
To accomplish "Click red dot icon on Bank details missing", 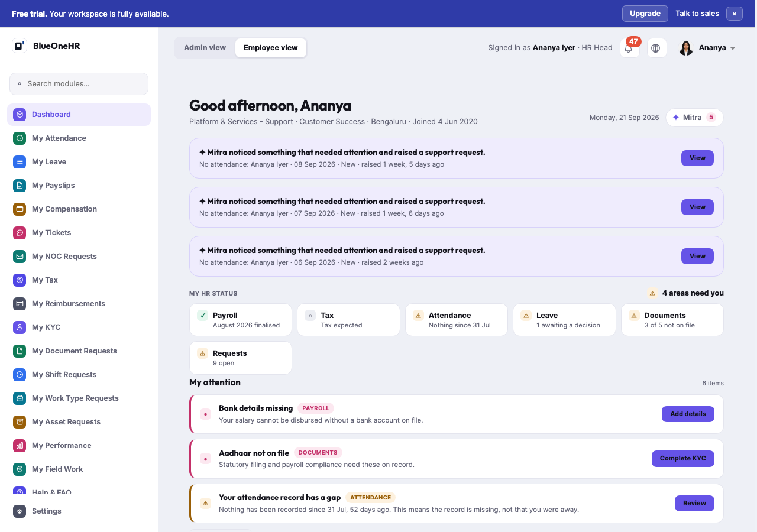I will point(206,414).
